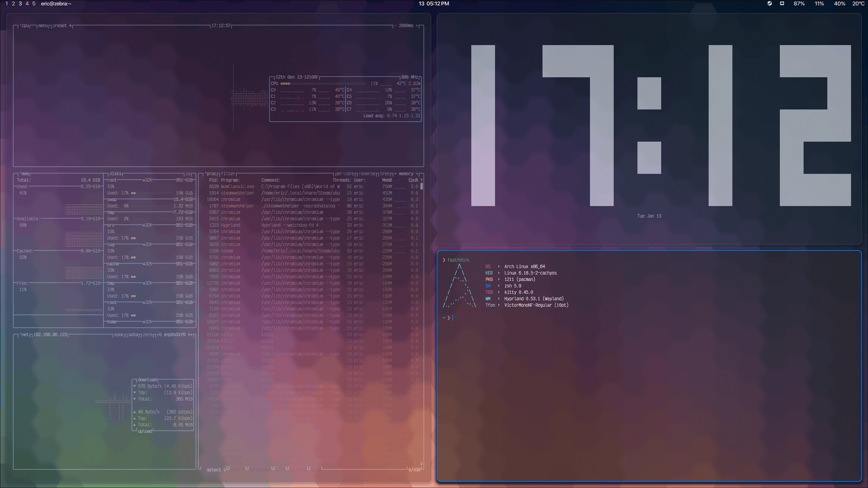Toggle tree view for processes
Image resolution: width=868 pixels, height=488 pixels.
pos(384,174)
